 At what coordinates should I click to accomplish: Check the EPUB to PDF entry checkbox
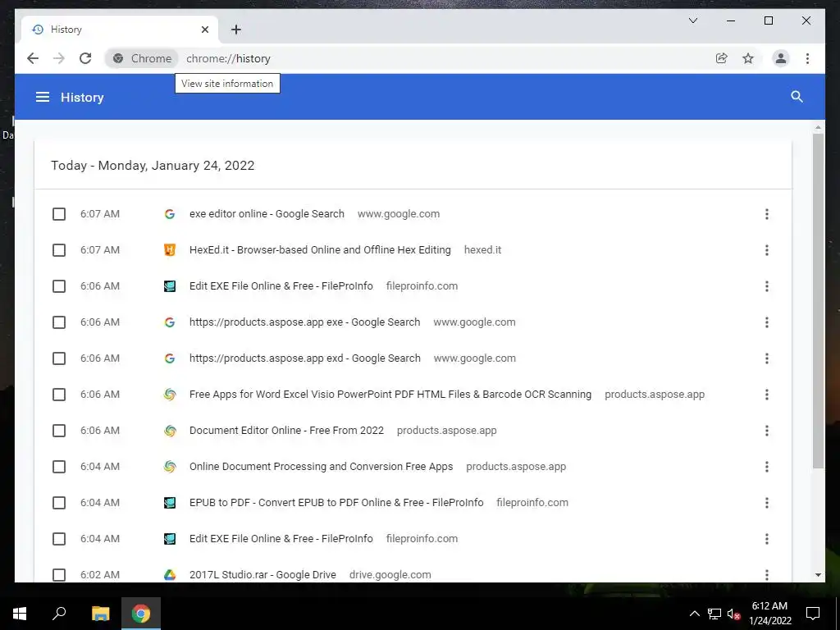[x=59, y=503]
